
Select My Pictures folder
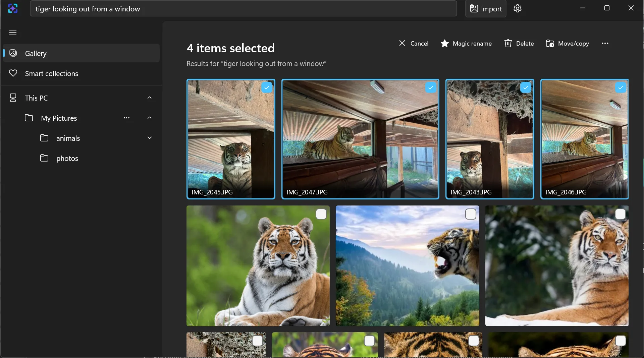click(x=59, y=118)
